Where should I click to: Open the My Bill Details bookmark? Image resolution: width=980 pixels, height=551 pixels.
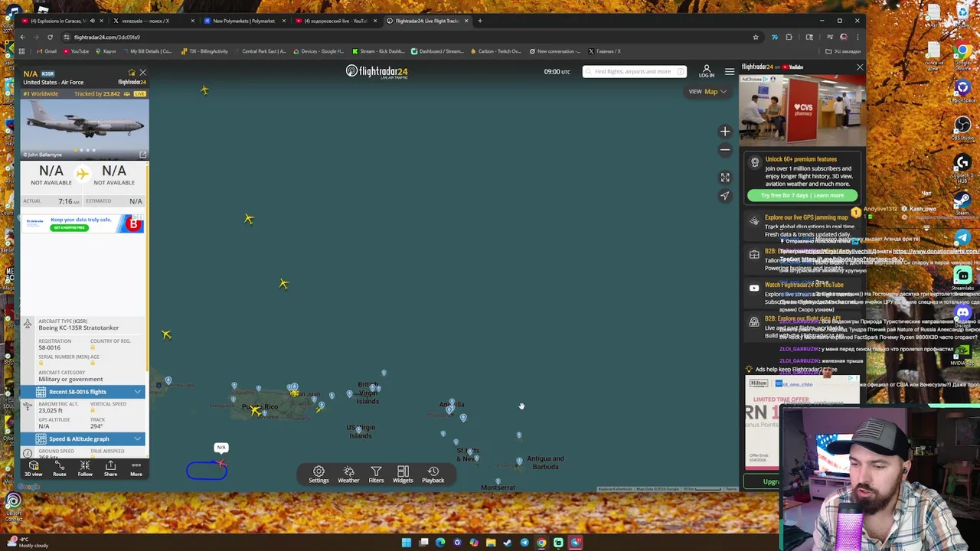[146, 51]
